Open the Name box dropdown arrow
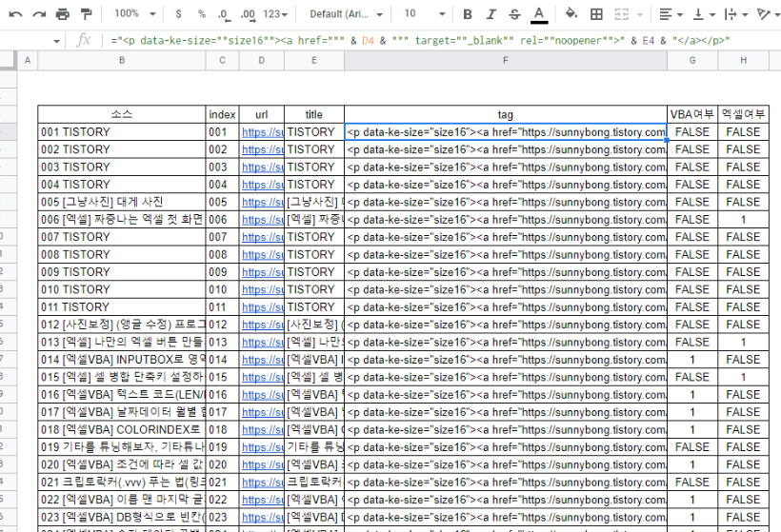This screenshot has height=532, width=781. (x=57, y=41)
